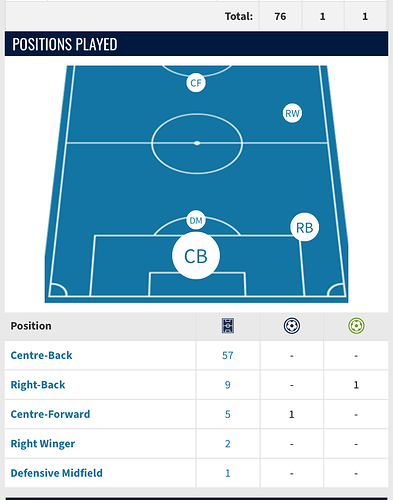Click the 5 matches count for Centre-Forward
The image size is (393, 500).
(228, 414)
